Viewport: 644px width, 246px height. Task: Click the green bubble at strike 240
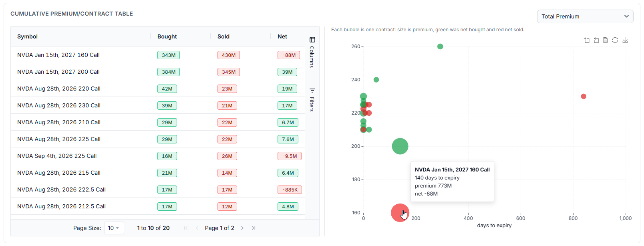click(376, 80)
